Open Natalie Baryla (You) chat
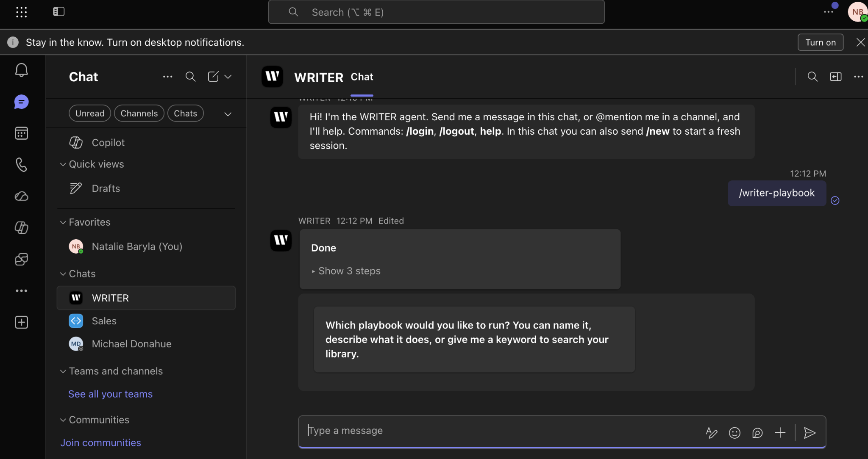Image resolution: width=868 pixels, height=459 pixels. pos(146,246)
